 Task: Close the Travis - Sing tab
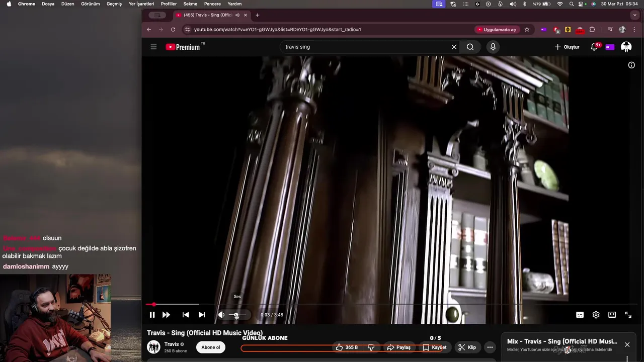click(246, 15)
